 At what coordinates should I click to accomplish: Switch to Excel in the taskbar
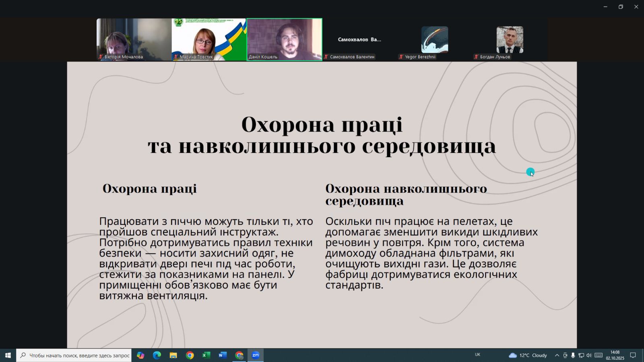tap(206, 355)
